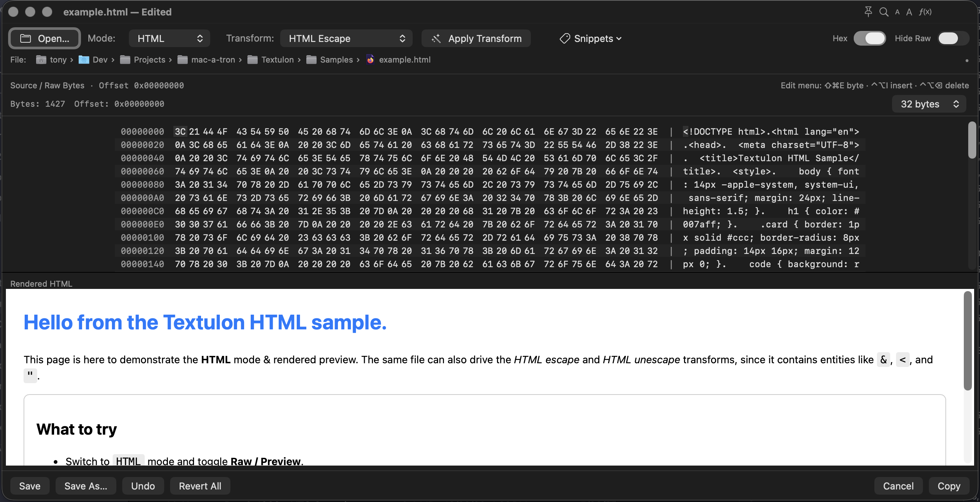
Task: Click the less-than code chip in the preview
Action: (x=902, y=359)
